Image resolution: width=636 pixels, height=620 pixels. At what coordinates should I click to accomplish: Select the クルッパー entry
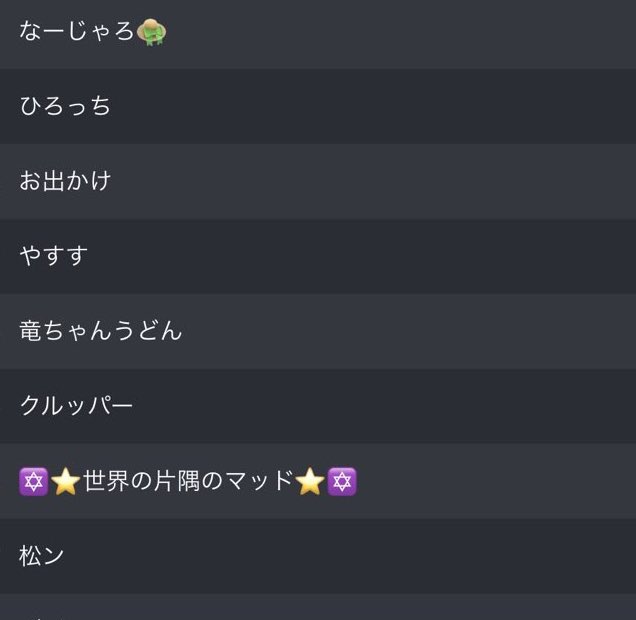coord(76,406)
